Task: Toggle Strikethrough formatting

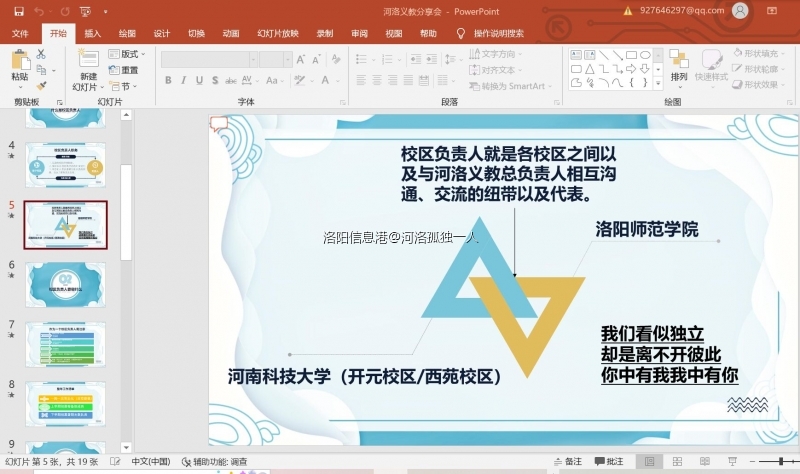Action: pos(231,80)
